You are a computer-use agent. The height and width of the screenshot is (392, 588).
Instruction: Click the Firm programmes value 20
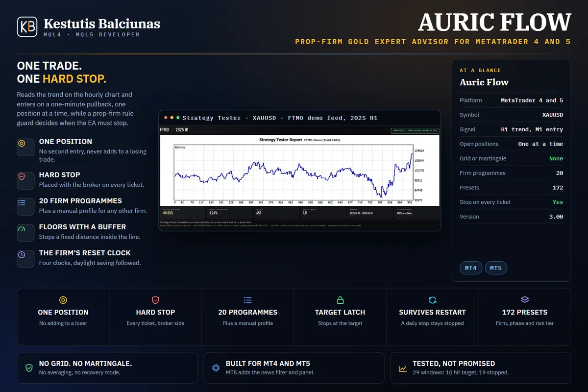point(560,173)
